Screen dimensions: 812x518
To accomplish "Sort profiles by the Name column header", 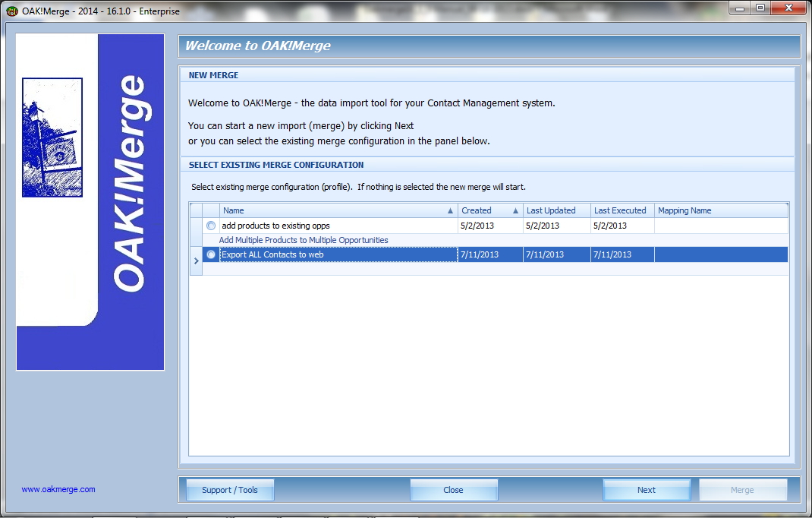I will click(338, 210).
